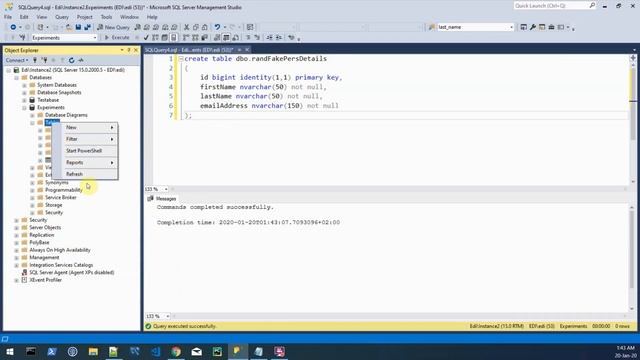Click the decrease indent icon

point(269,38)
